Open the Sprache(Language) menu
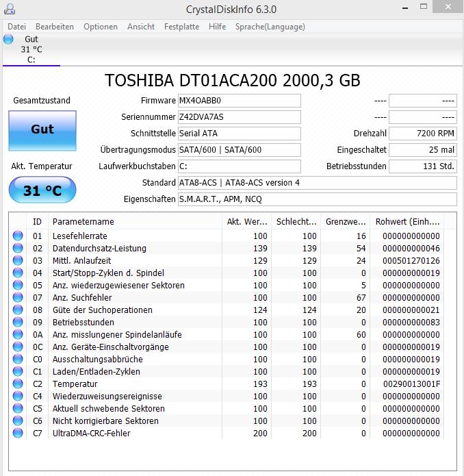Image resolution: width=464 pixels, height=476 pixels. pyautogui.click(x=270, y=27)
